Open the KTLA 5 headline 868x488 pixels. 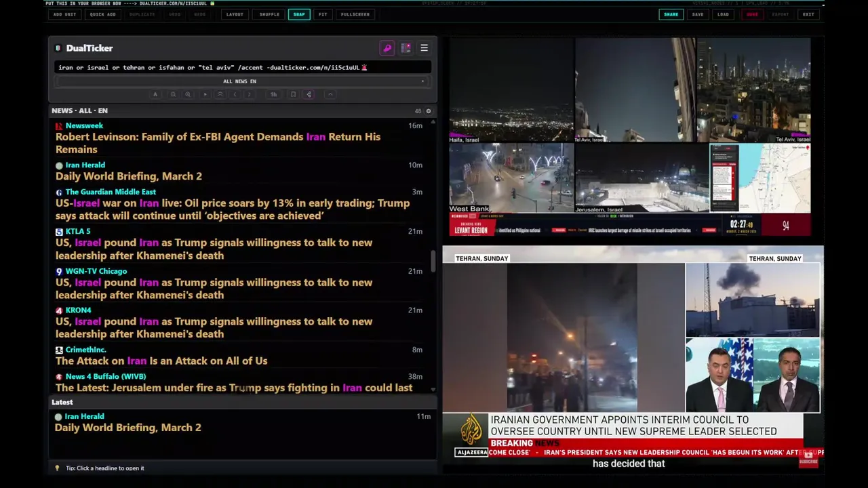tap(214, 249)
